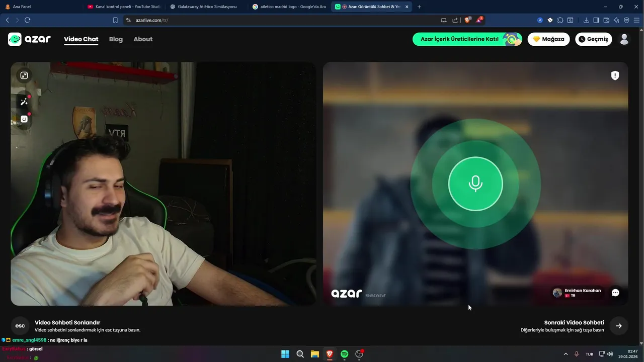
Task: Click the taskbar volume speaker icon
Action: click(610, 354)
